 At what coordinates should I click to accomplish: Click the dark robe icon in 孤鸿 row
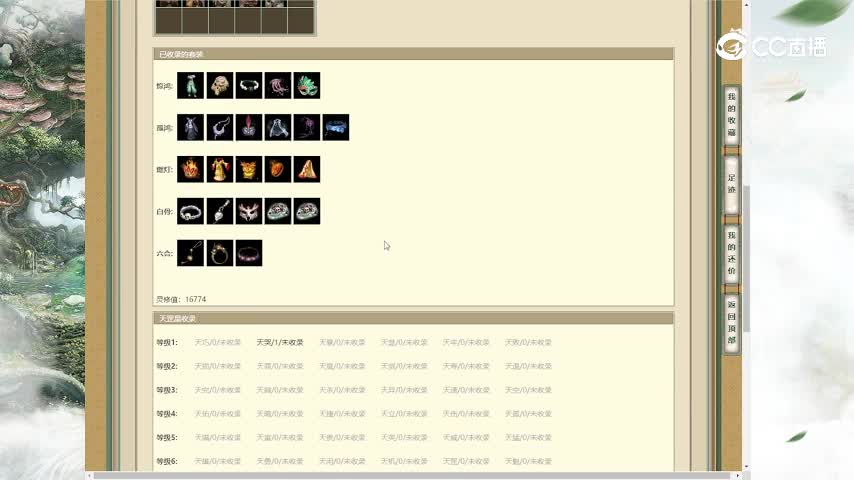click(191, 127)
